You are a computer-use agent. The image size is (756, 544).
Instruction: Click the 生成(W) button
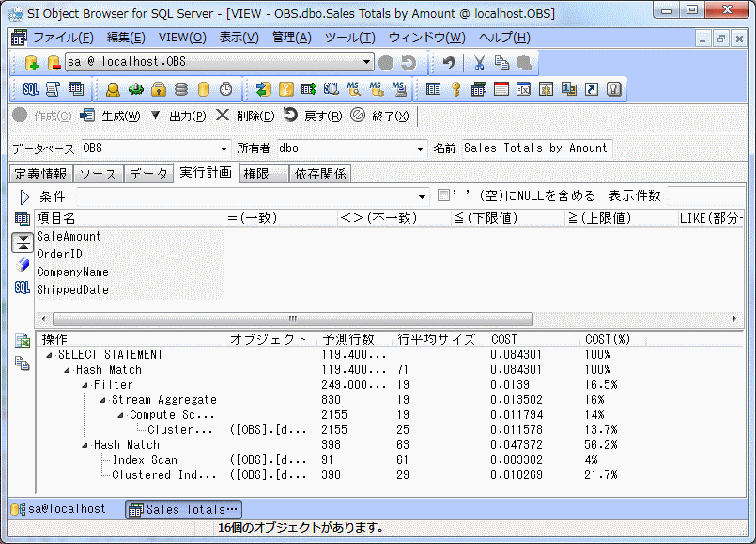110,116
